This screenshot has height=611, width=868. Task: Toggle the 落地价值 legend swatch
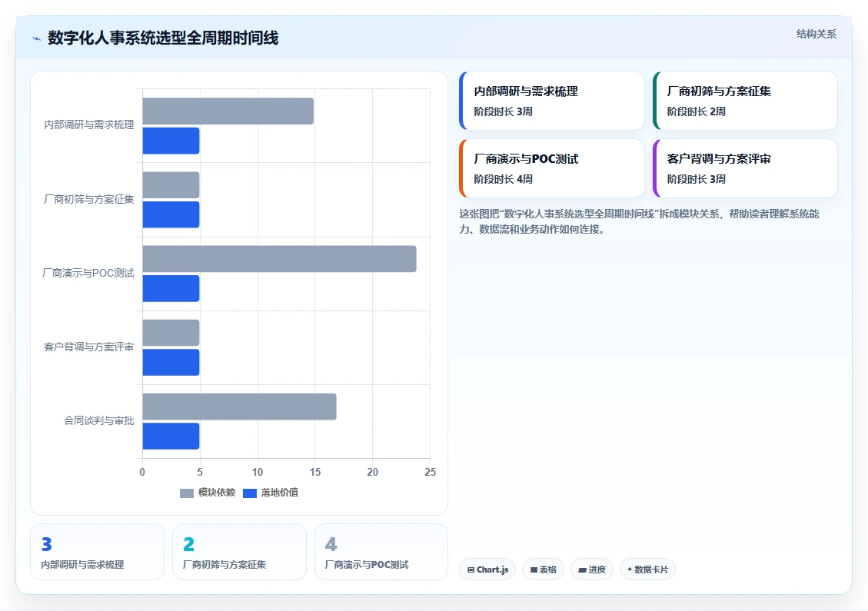pyautogui.click(x=250, y=493)
